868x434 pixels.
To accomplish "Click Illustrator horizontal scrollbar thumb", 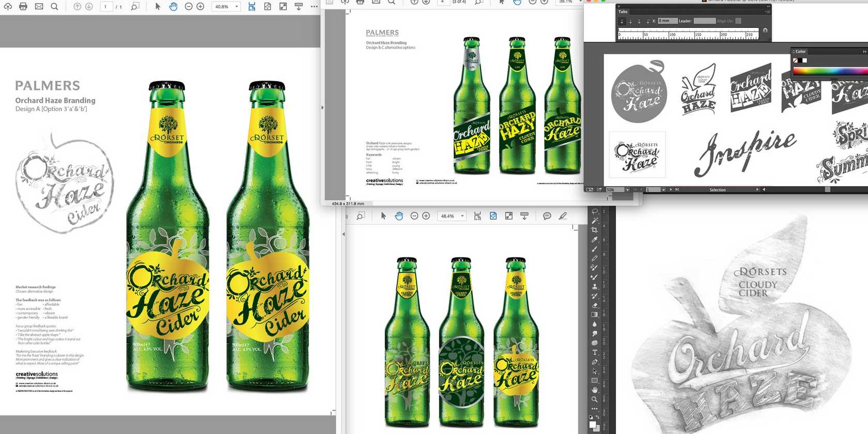I will (x=827, y=190).
